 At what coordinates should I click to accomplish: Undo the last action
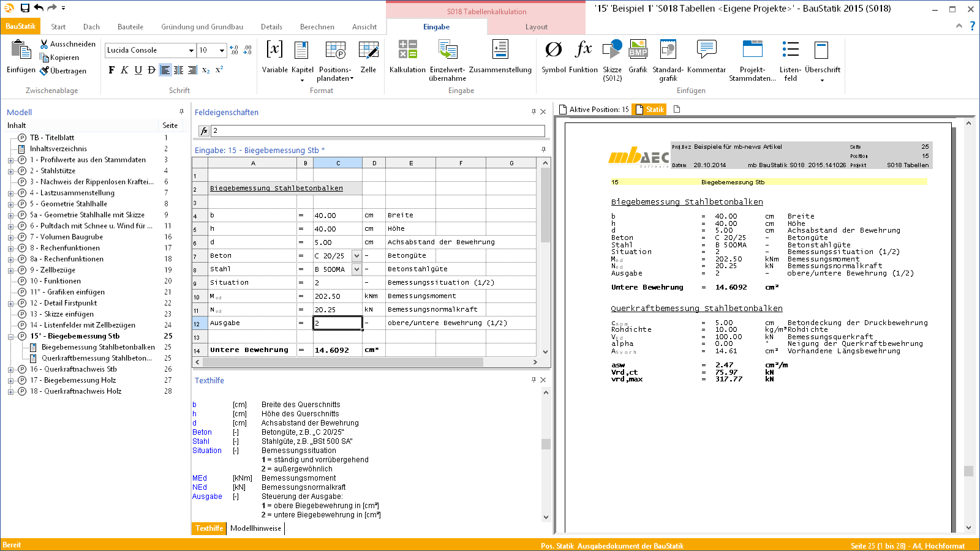(x=39, y=8)
